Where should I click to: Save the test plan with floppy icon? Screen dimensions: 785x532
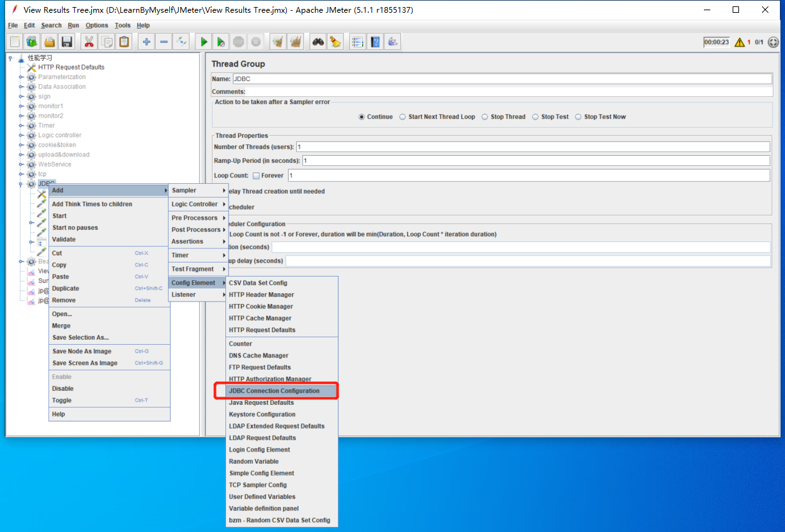(x=66, y=42)
